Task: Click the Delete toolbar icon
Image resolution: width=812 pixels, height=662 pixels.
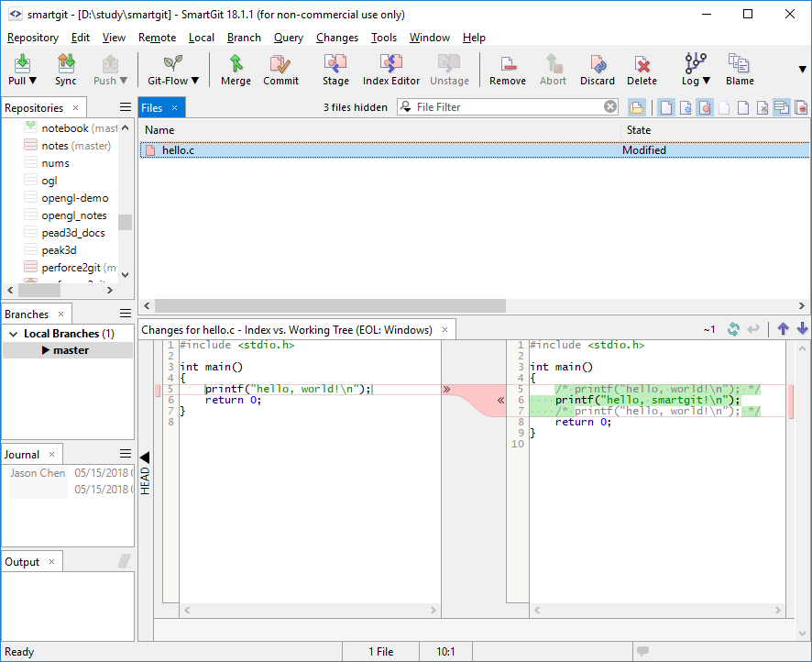Action: click(642, 70)
